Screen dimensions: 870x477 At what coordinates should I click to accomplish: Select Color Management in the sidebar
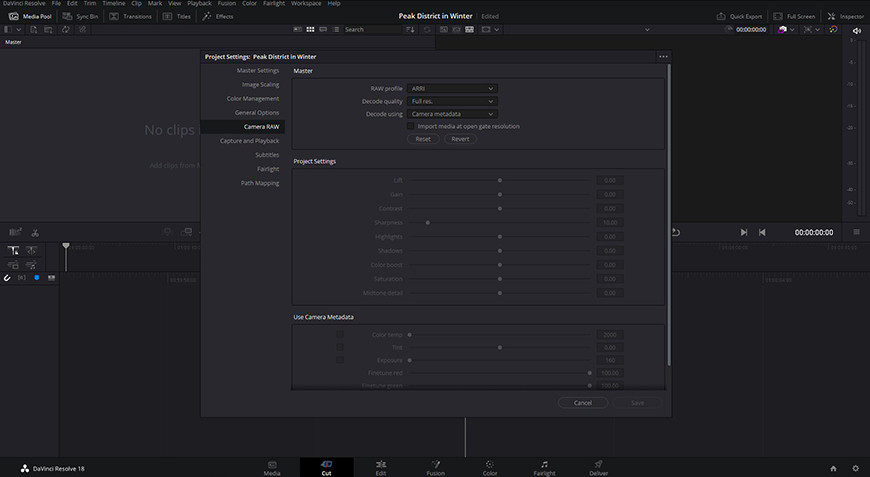click(252, 99)
